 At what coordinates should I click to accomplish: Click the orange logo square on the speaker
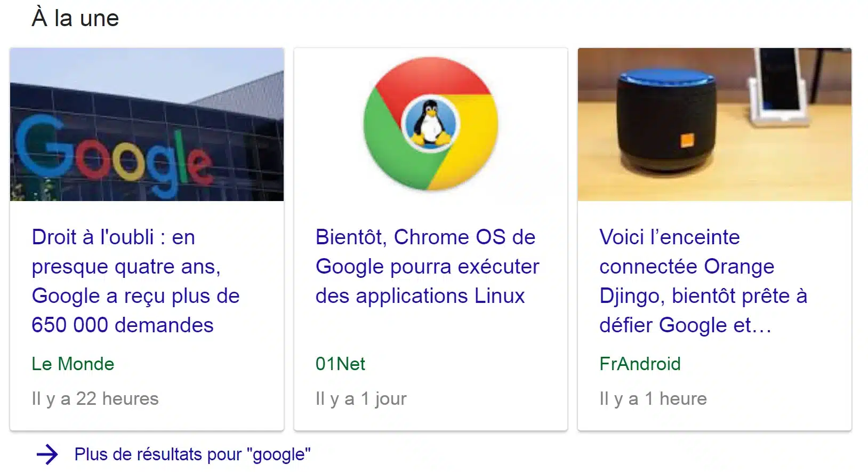687,141
